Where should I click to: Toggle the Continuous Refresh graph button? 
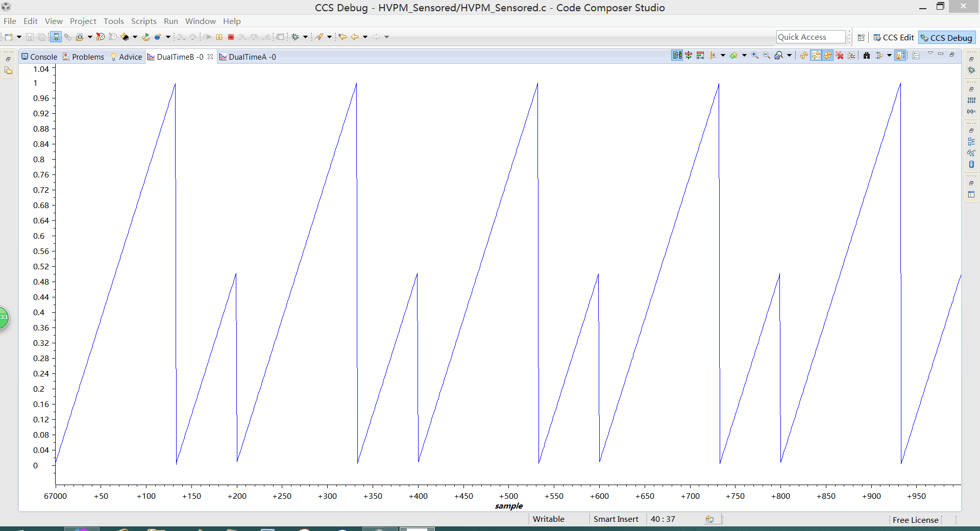(828, 56)
